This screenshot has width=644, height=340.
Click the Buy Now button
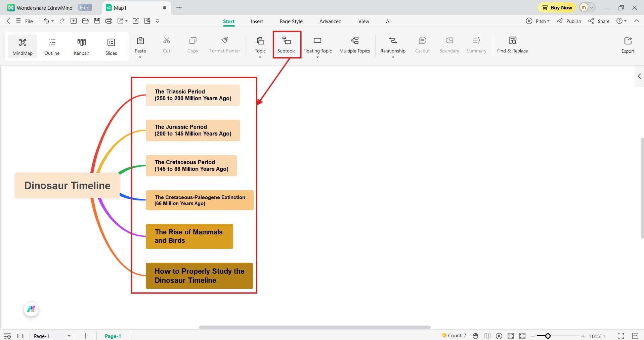(556, 7)
